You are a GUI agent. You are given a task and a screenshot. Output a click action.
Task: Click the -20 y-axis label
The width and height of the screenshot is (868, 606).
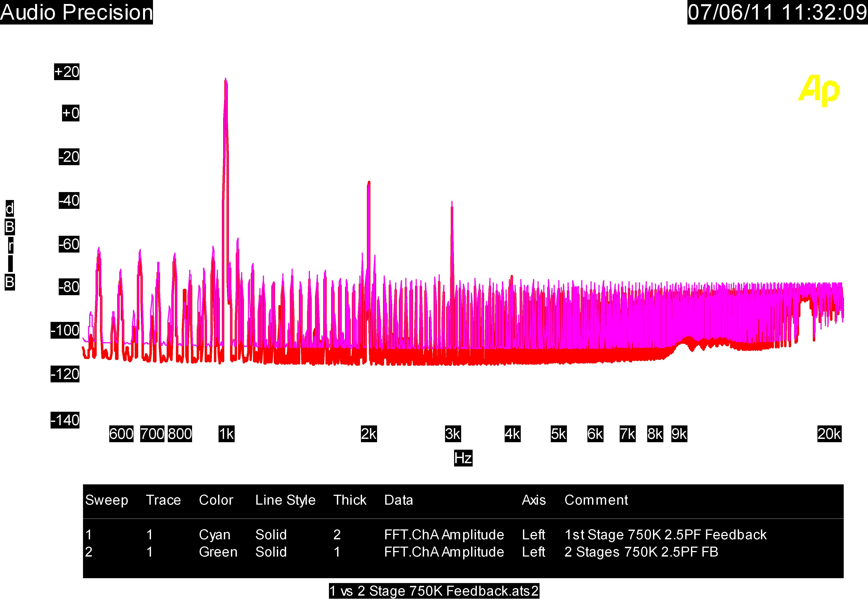(69, 157)
